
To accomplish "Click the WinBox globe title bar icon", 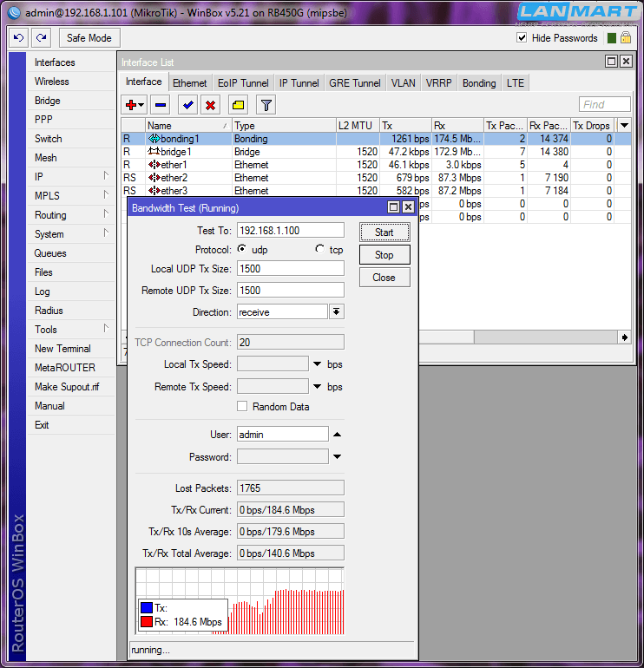I will pos(14,12).
